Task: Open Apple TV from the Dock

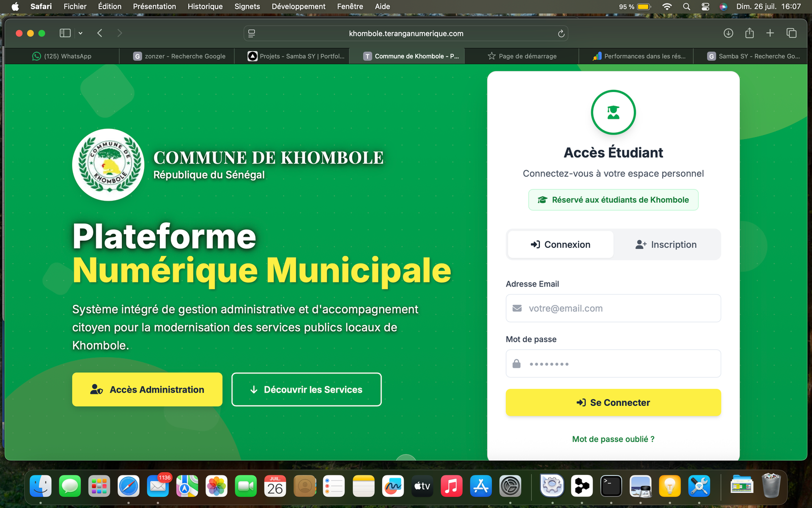Action: 422,486
